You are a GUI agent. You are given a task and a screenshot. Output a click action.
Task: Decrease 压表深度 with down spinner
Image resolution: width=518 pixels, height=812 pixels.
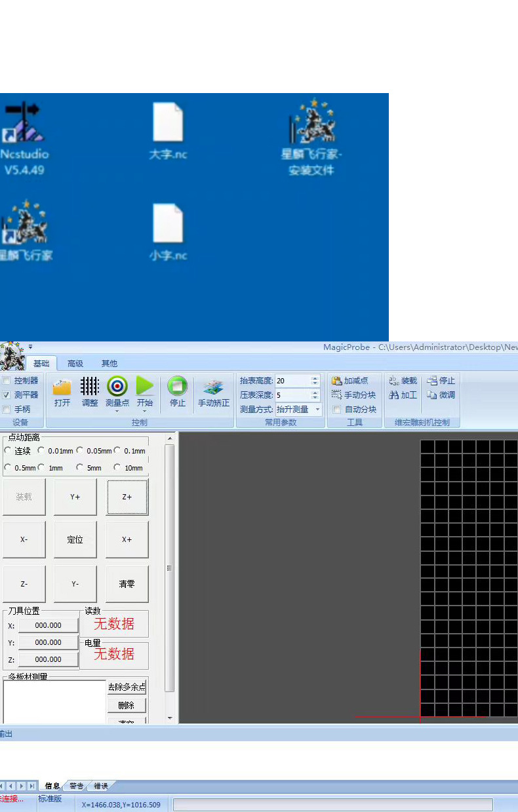pos(315,398)
